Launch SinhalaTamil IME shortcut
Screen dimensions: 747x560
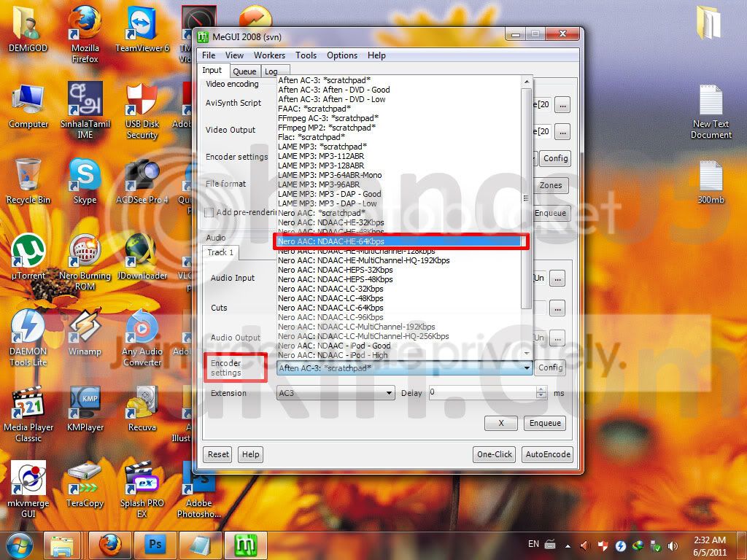(85, 109)
